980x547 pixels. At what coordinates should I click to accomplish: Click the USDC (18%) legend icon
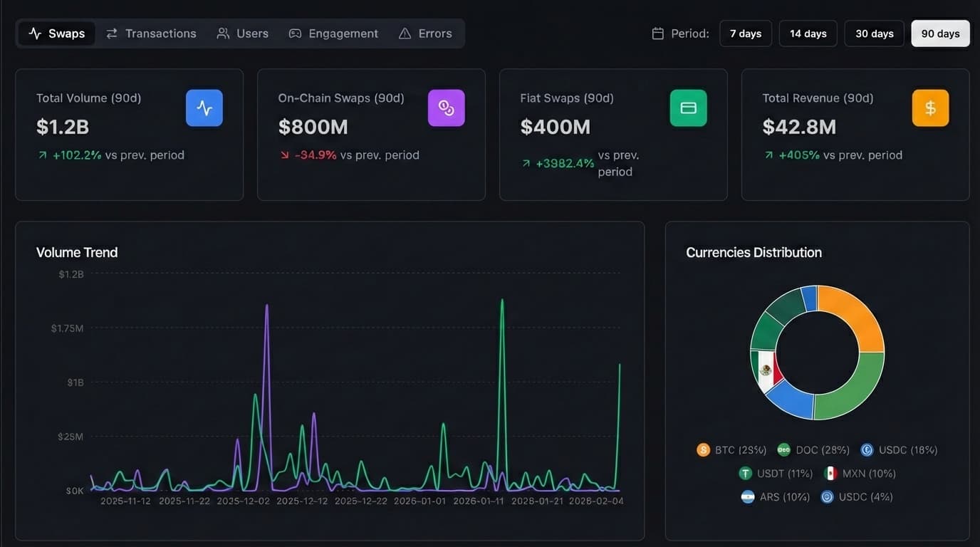click(x=867, y=450)
